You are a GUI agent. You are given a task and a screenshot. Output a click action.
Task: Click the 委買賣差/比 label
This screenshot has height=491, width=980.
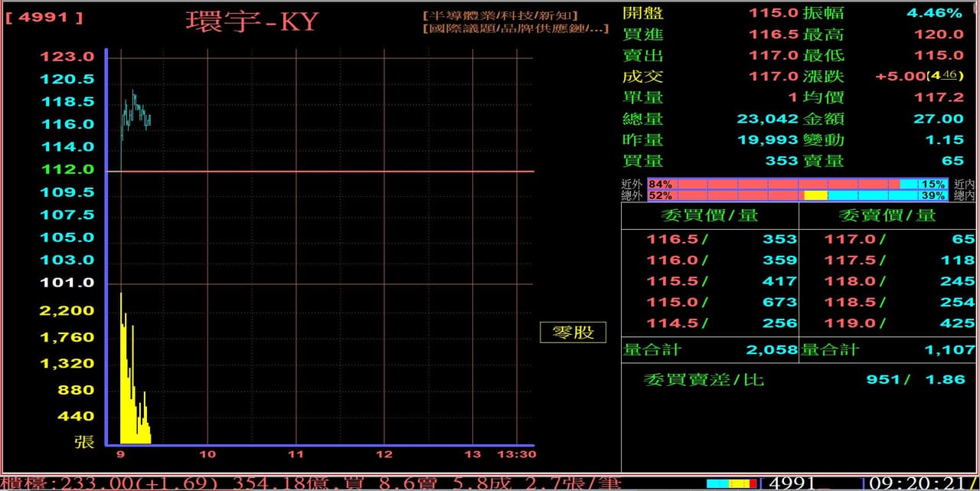(x=704, y=379)
